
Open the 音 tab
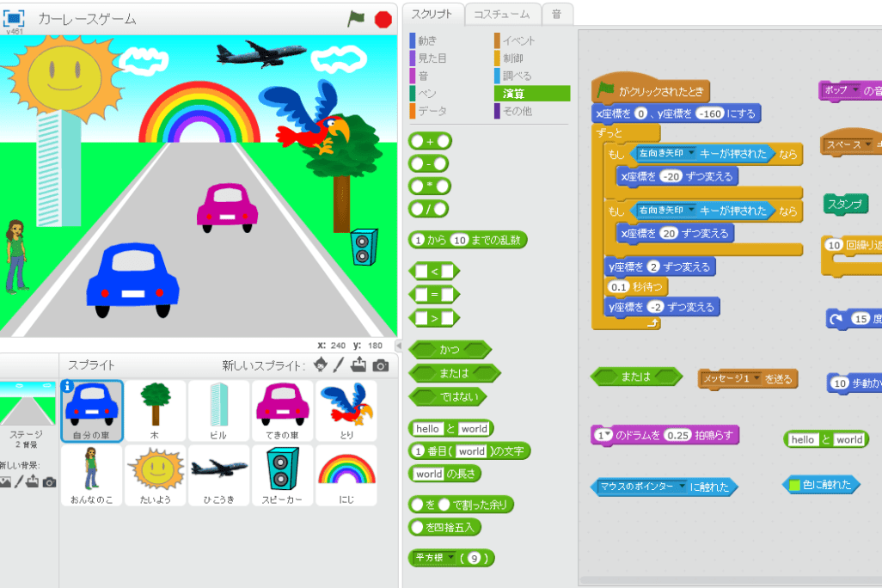point(557,14)
